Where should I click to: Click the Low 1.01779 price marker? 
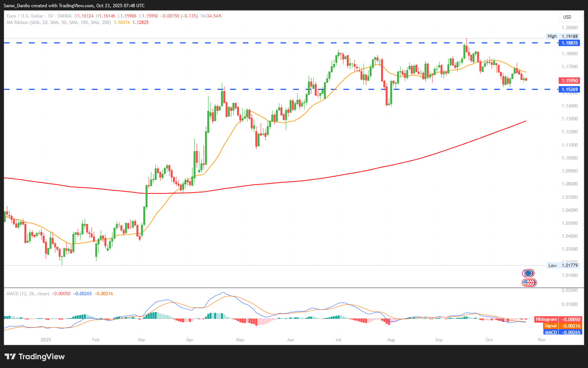coord(562,265)
